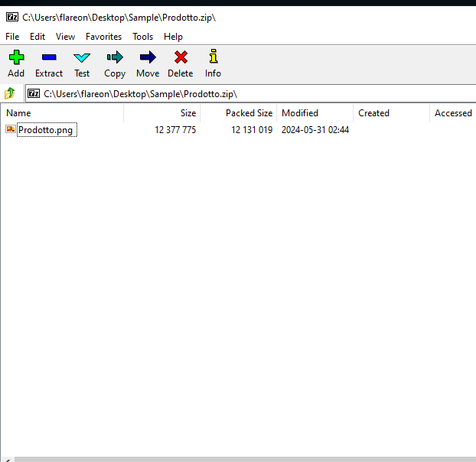476x462 pixels.
Task: Open Info for the selected file
Action: [x=213, y=57]
